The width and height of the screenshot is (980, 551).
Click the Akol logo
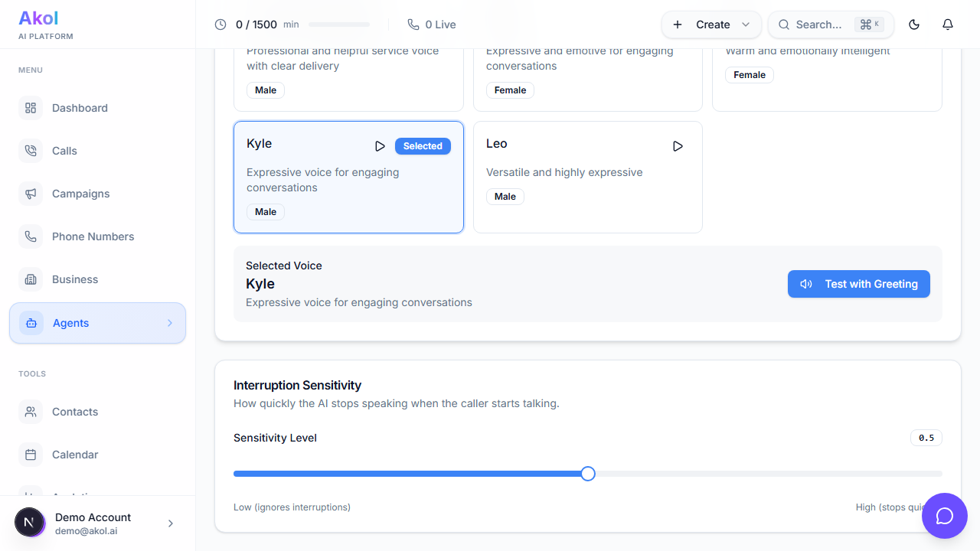coord(38,18)
